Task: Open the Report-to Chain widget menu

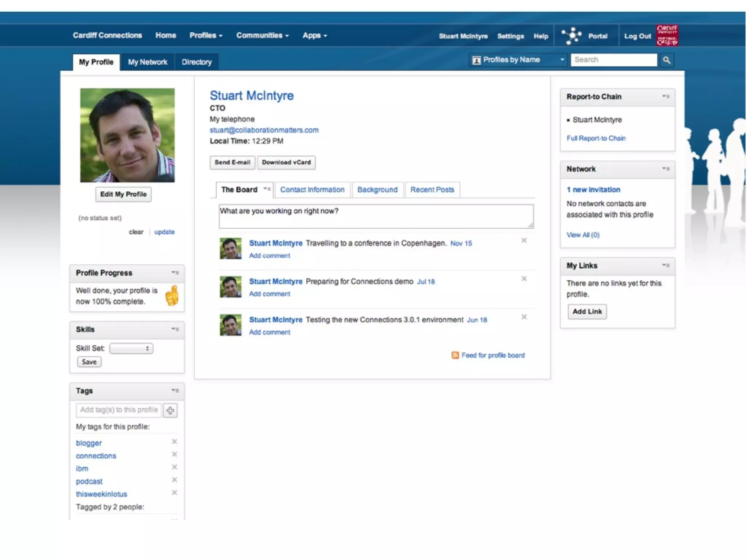Action: pyautogui.click(x=666, y=97)
